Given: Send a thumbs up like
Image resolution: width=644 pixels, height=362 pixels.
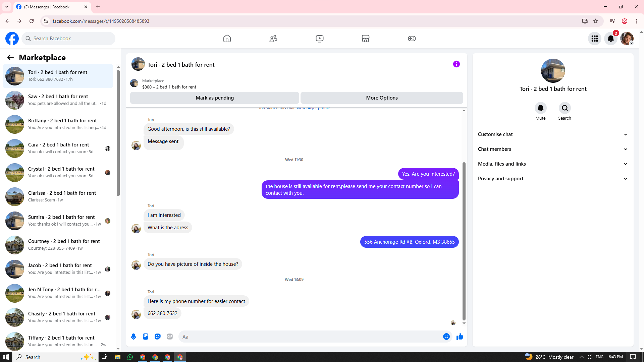Looking at the screenshot, I should point(460,337).
